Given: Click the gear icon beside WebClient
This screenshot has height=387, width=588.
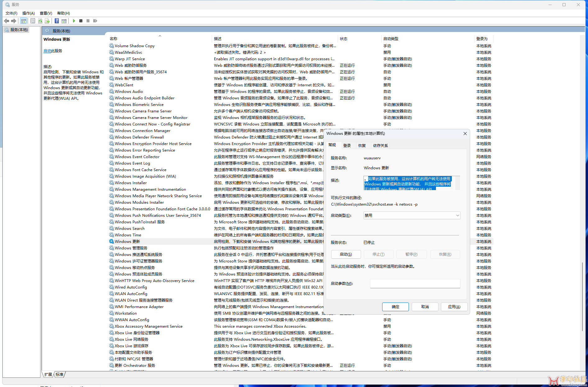Looking at the screenshot, I should [x=111, y=85].
